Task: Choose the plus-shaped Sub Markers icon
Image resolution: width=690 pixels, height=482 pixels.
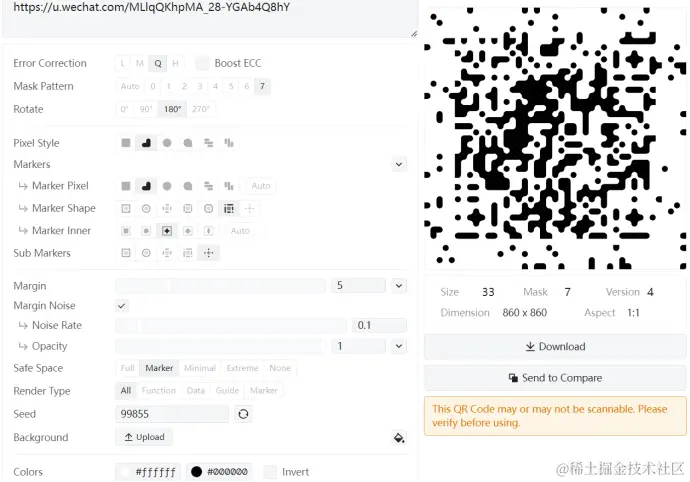Action: [209, 253]
